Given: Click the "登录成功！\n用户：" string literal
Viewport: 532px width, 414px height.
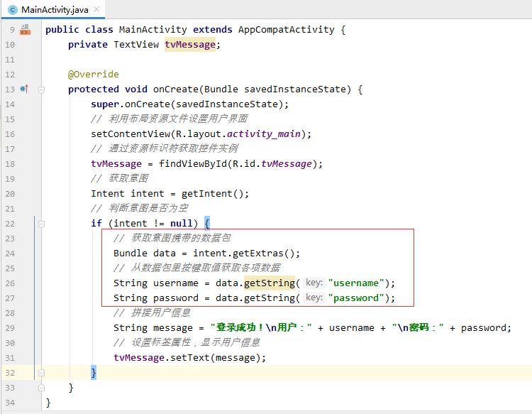Looking at the screenshot, I should click(261, 328).
